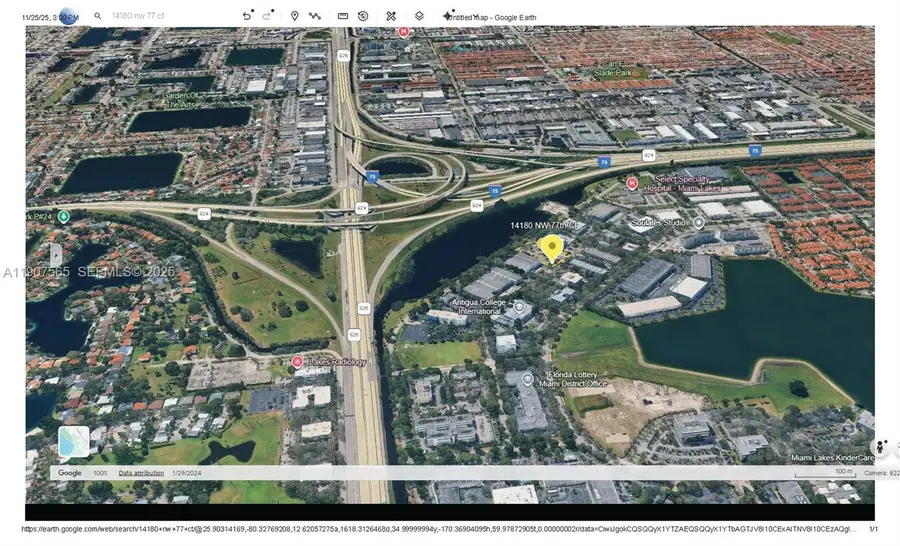Select the draw path or polygon tool
The image size is (900, 546).
315,16
